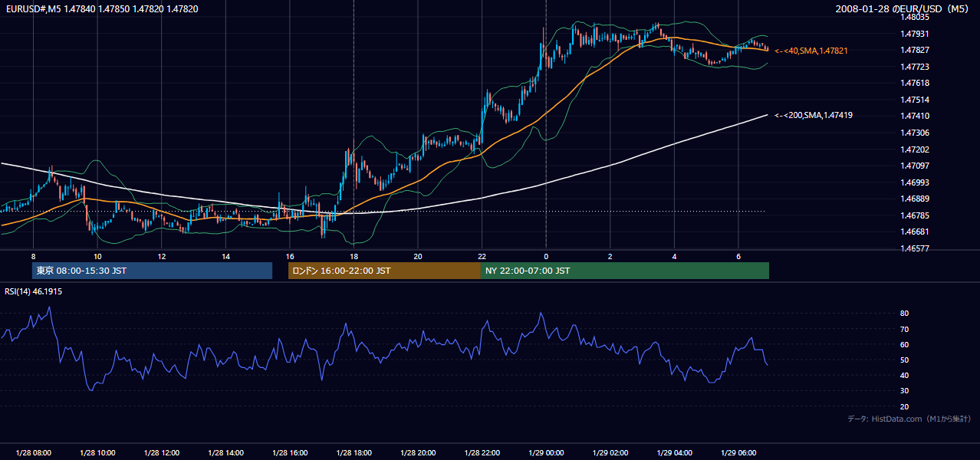Select bottom time label 1/28 08:00
Viewport: 980px width, 460px height.
pyautogui.click(x=33, y=453)
